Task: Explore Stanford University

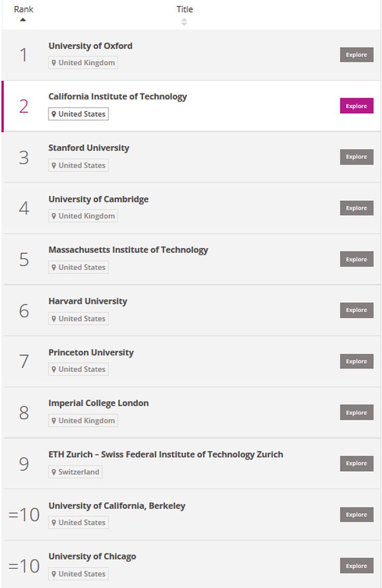Action: click(x=357, y=157)
